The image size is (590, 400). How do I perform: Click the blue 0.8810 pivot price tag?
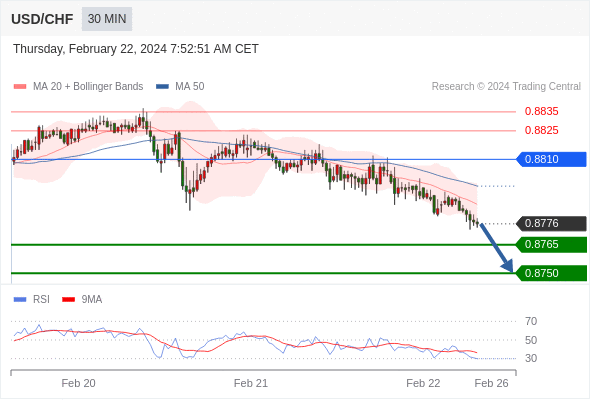(x=551, y=159)
